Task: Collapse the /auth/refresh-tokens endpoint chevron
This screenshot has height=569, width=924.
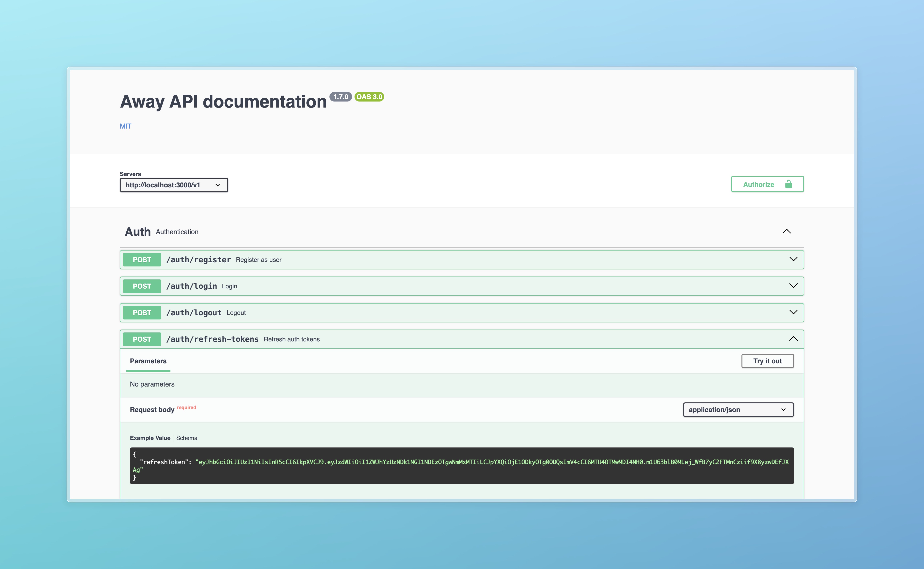Action: pos(793,339)
